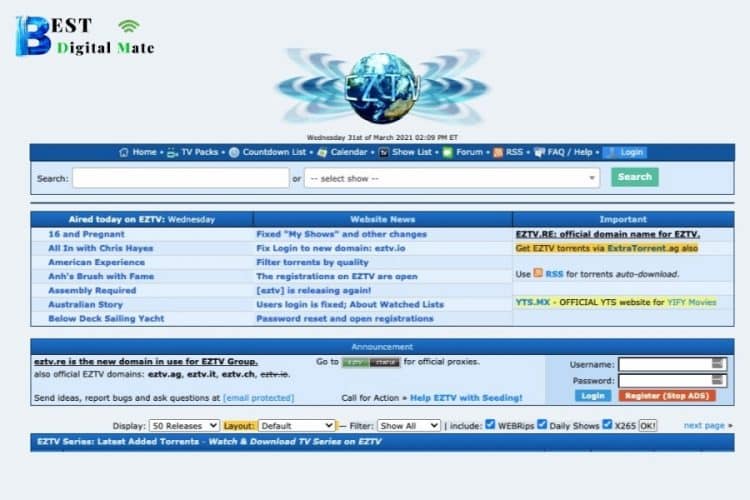Open Filter torrents by quality news

312,262
